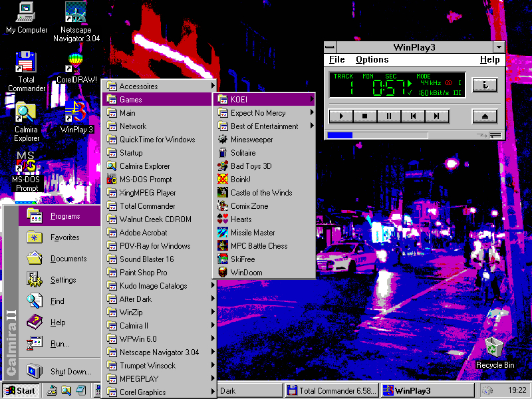
Task: Open Netscape Navigator 3.04 desktop icon
Action: [x=76, y=13]
